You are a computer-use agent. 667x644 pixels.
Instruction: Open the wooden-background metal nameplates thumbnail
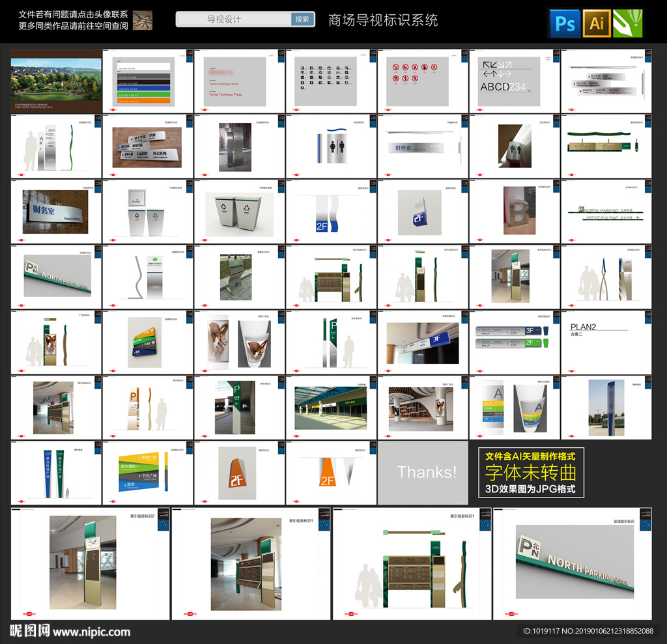pyautogui.click(x=148, y=147)
